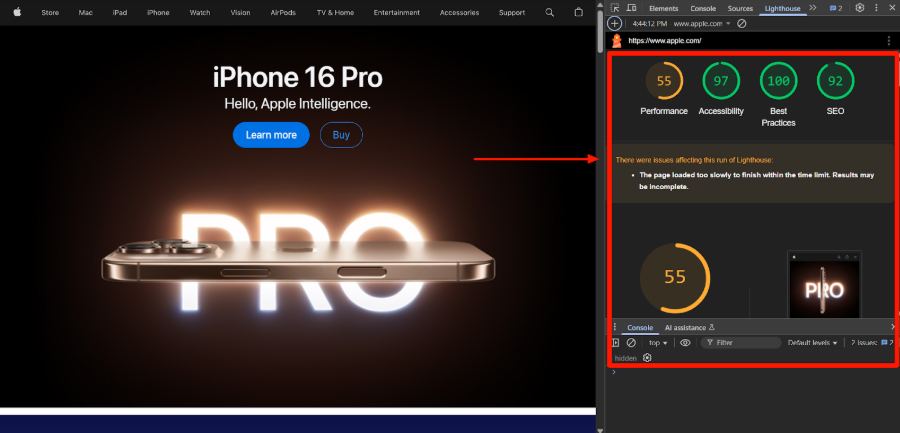Activate the DevTools inspect element picker icon
This screenshot has width=900, height=433.
pyautogui.click(x=615, y=8)
